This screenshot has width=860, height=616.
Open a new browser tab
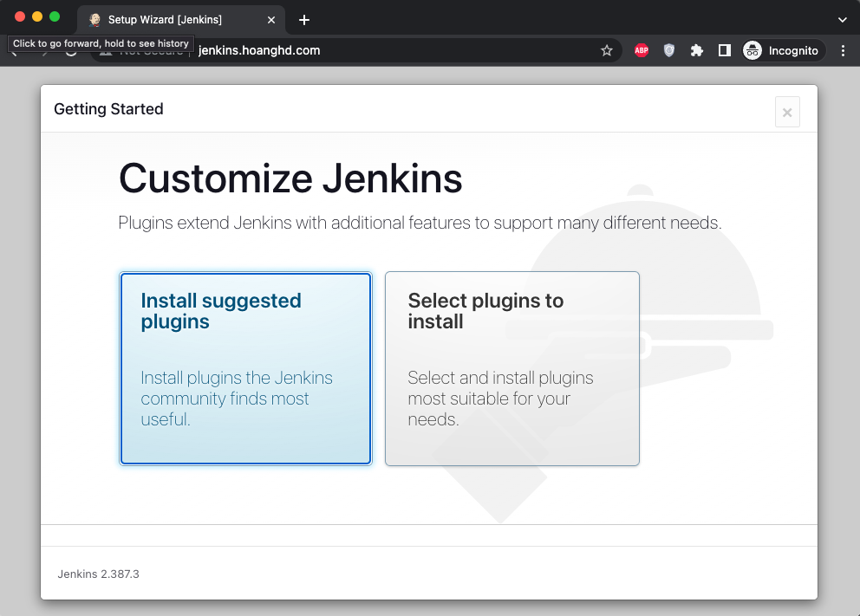click(x=303, y=20)
